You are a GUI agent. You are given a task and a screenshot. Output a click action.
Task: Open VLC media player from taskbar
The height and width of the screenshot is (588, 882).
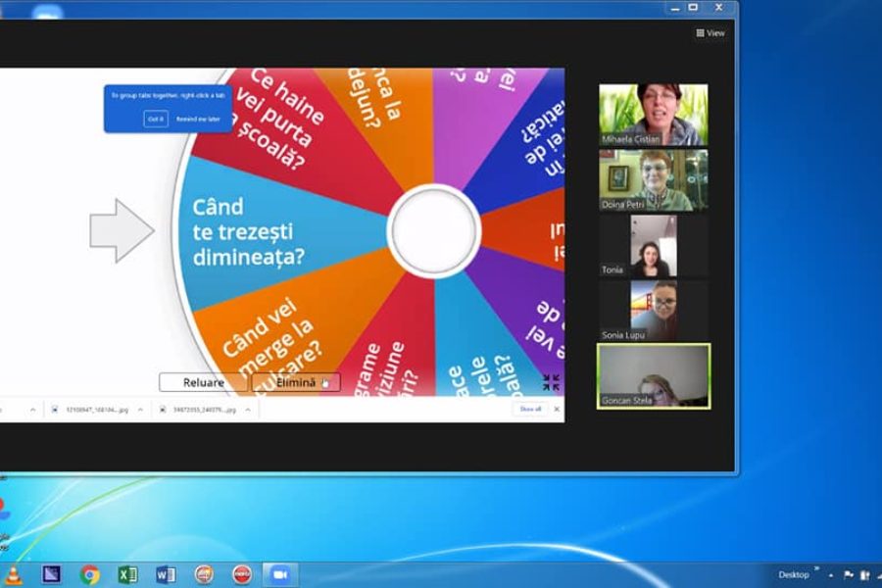pos(13,574)
